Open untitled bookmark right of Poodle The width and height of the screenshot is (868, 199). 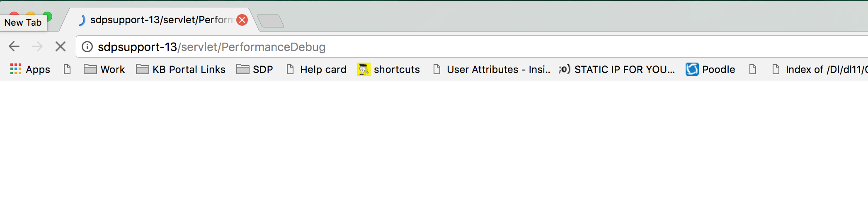pos(753,69)
